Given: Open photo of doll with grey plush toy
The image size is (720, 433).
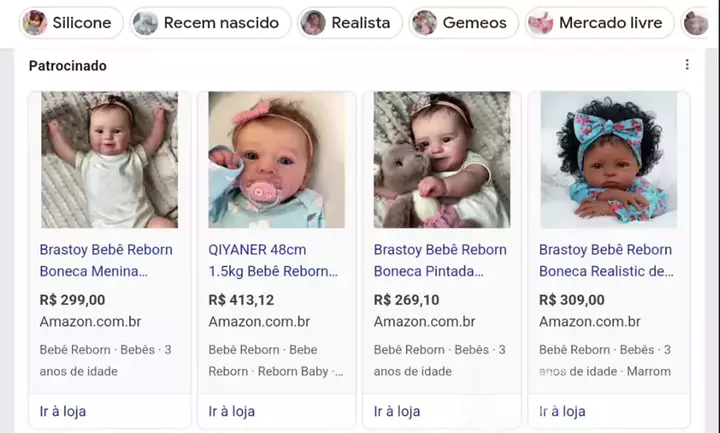Looking at the screenshot, I should (x=442, y=160).
